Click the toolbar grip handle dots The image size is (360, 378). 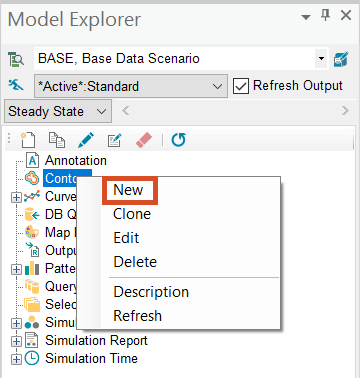[x=9, y=139]
